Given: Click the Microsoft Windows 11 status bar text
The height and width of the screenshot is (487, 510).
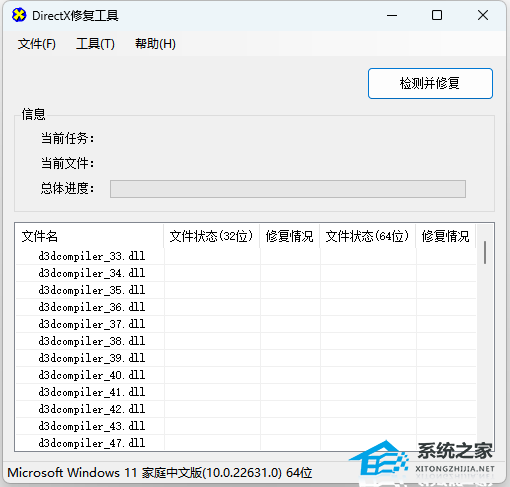Looking at the screenshot, I should point(160,473).
